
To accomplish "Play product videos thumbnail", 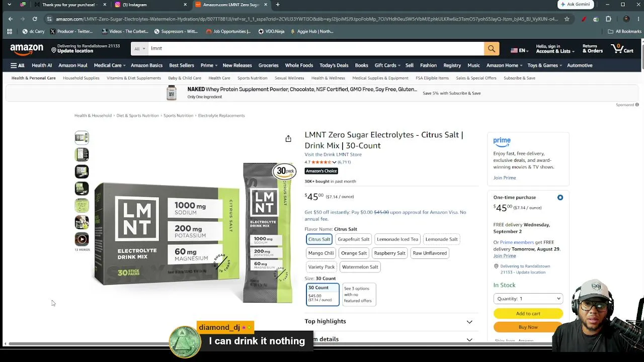I will click(x=82, y=239).
